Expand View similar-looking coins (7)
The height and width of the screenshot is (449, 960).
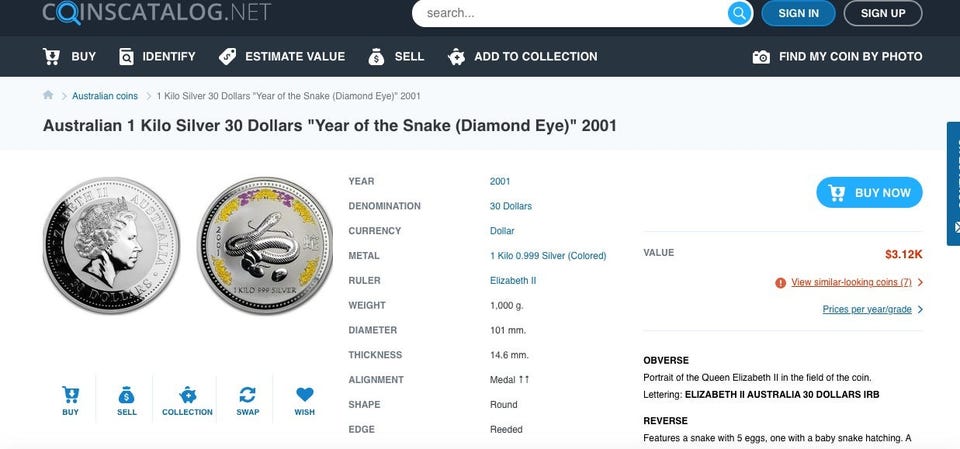click(x=851, y=283)
